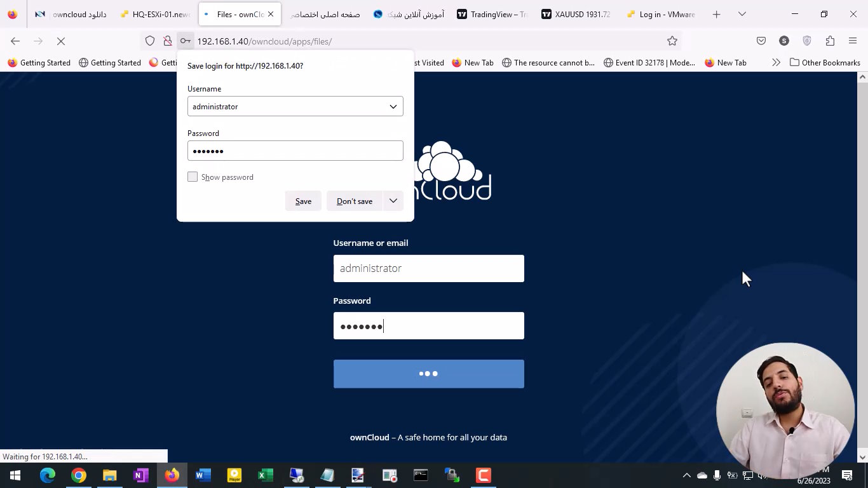Click Save in the login prompt
The height and width of the screenshot is (488, 868).
[x=303, y=201]
